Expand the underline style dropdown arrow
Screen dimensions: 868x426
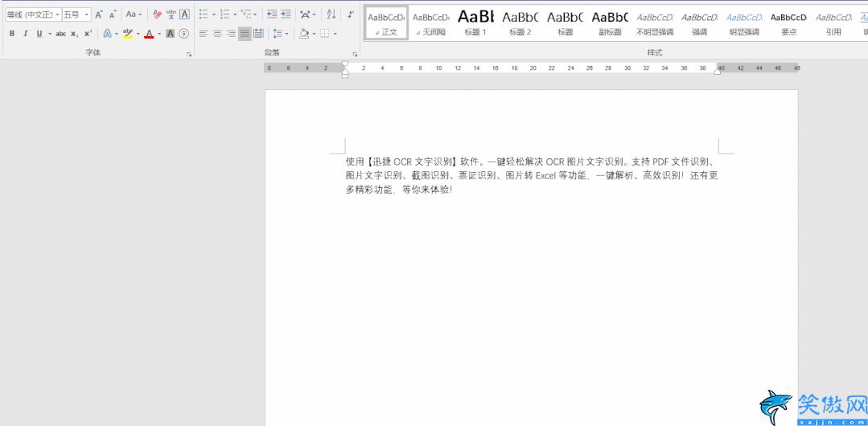point(49,34)
